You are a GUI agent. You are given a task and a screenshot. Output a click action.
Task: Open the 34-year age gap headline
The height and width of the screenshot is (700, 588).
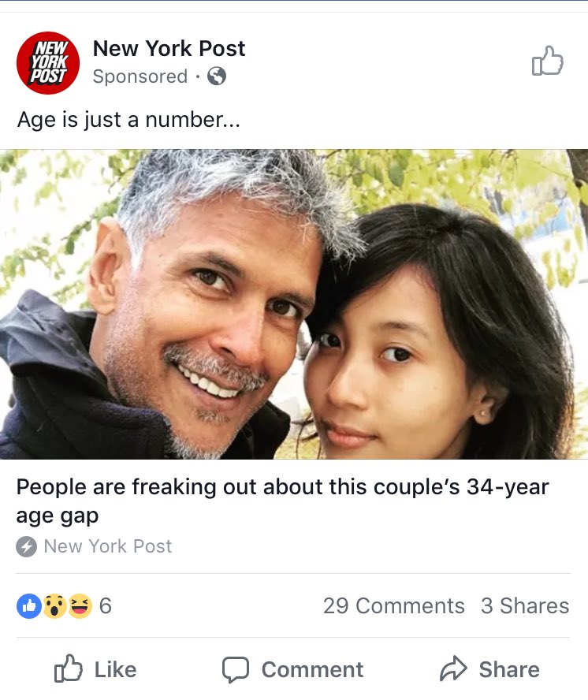(x=283, y=501)
